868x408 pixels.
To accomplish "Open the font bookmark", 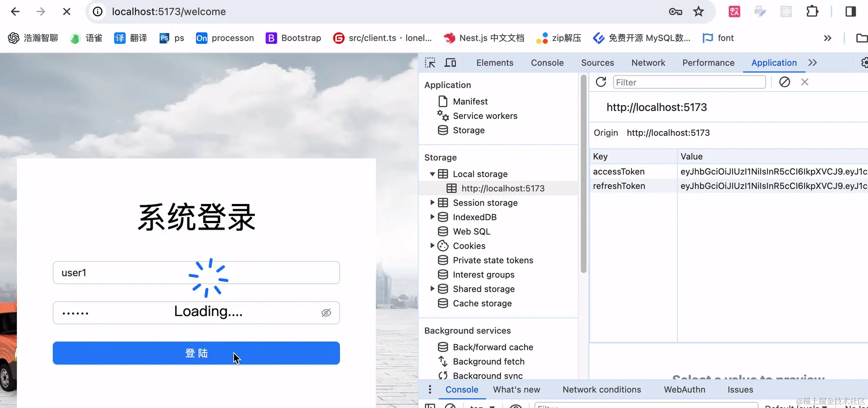I will [718, 38].
